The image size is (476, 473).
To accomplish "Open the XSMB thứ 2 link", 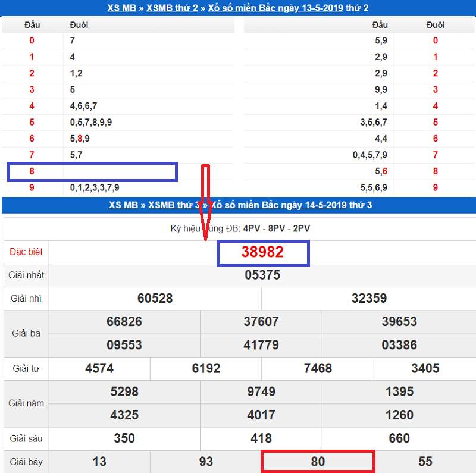I will [x=173, y=8].
